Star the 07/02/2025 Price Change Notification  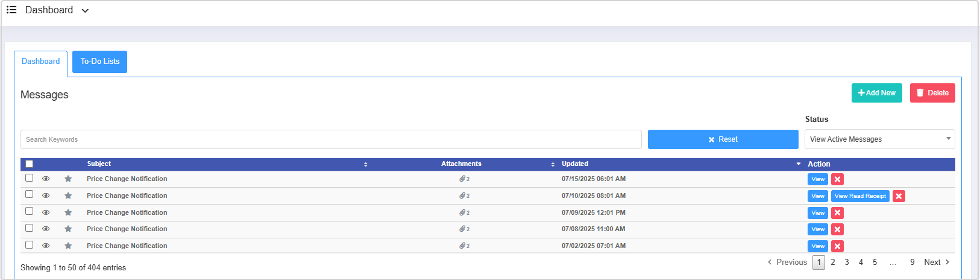click(68, 246)
